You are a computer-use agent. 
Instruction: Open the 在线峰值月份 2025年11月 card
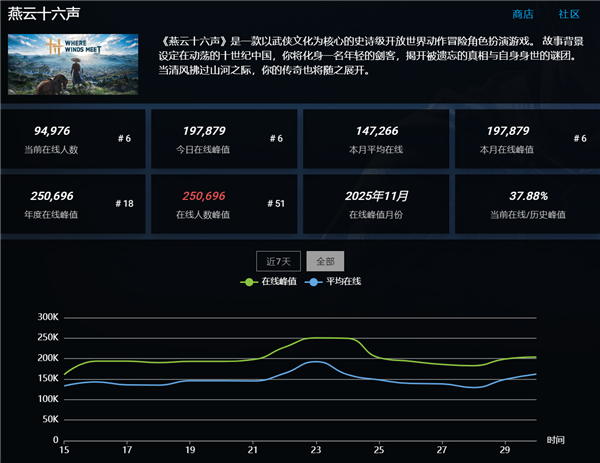376,203
